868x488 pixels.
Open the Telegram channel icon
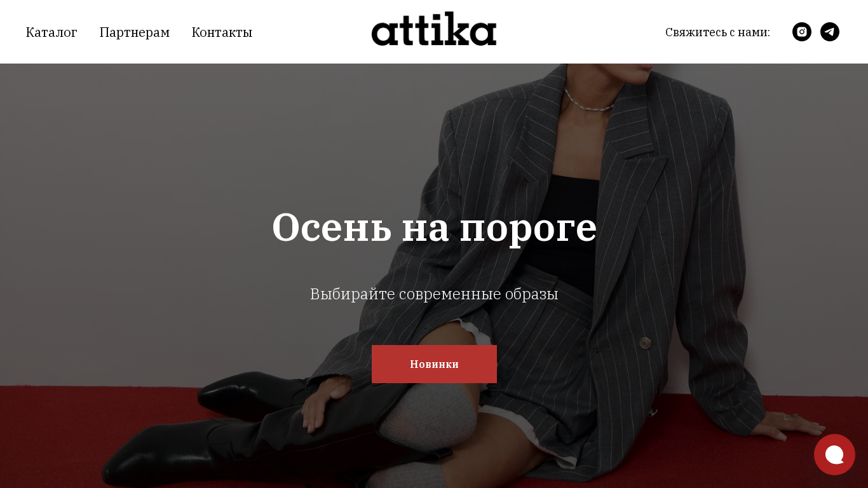pos(830,32)
